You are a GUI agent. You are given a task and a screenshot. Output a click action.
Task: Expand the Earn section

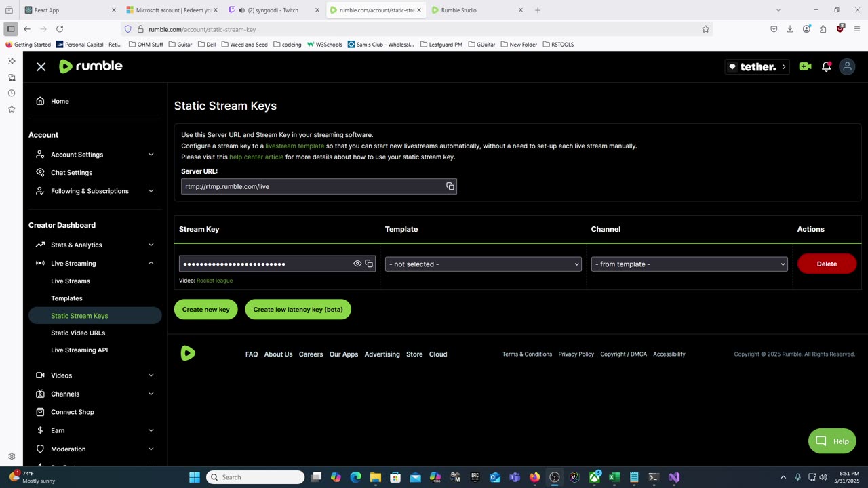[95, 430]
